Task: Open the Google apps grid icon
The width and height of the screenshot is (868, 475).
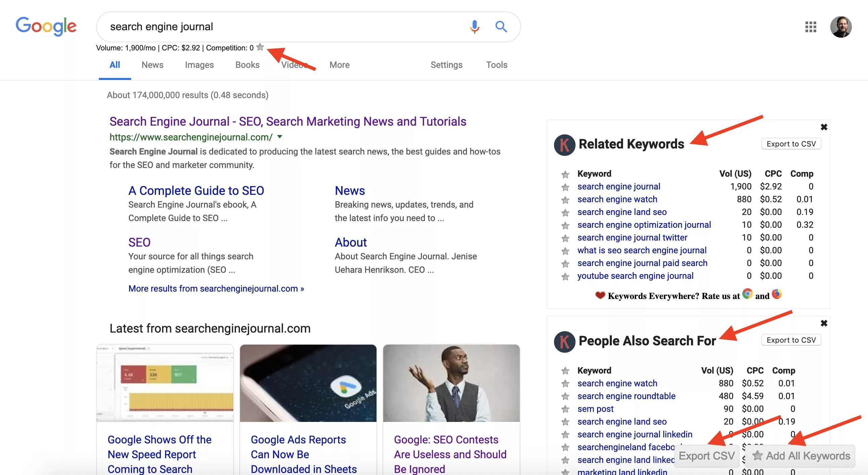Action: pos(811,27)
